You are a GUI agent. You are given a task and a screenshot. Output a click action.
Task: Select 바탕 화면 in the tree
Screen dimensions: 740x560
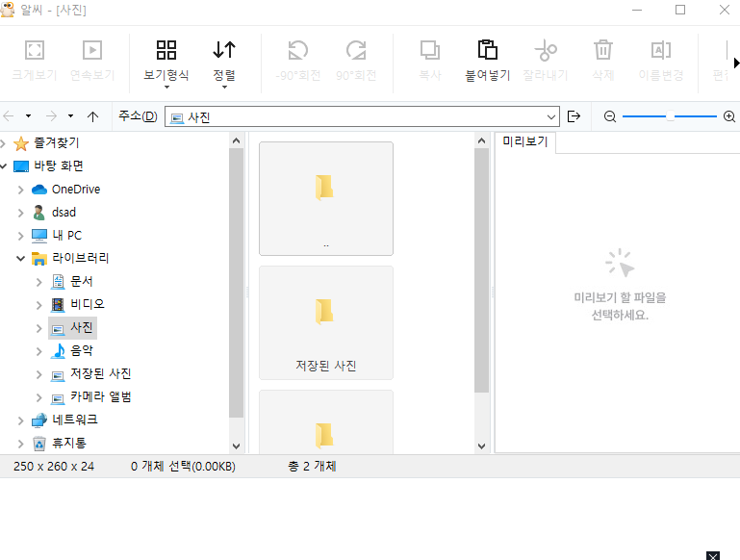tap(59, 166)
